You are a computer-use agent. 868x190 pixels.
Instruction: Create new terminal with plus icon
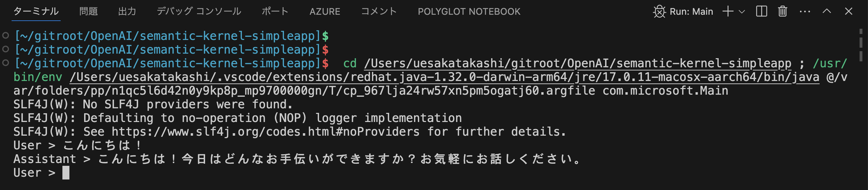click(x=728, y=11)
